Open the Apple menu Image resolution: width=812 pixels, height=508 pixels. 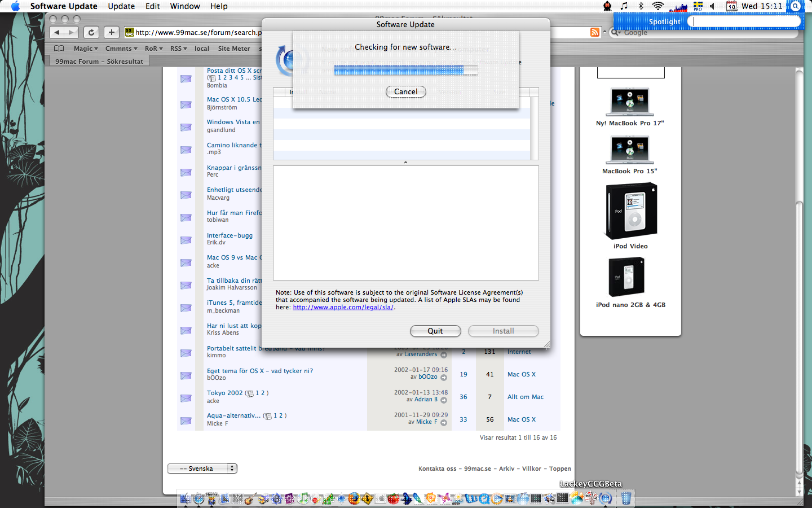15,6
